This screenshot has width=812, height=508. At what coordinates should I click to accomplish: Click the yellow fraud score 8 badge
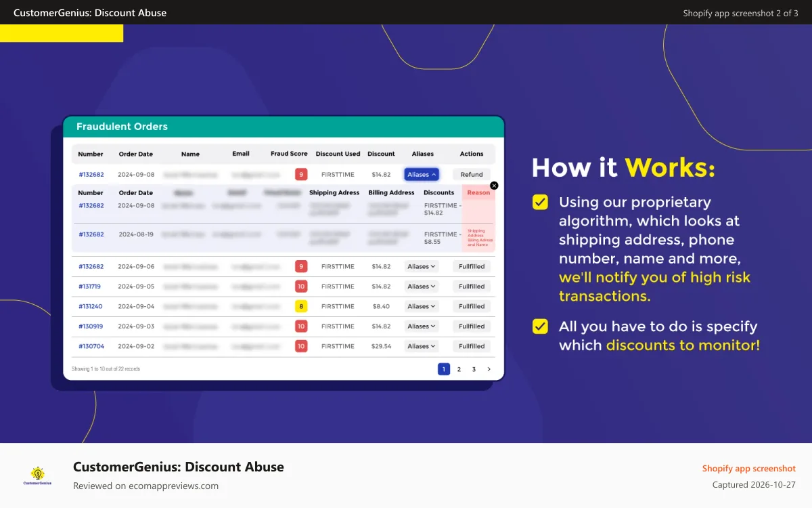point(301,306)
